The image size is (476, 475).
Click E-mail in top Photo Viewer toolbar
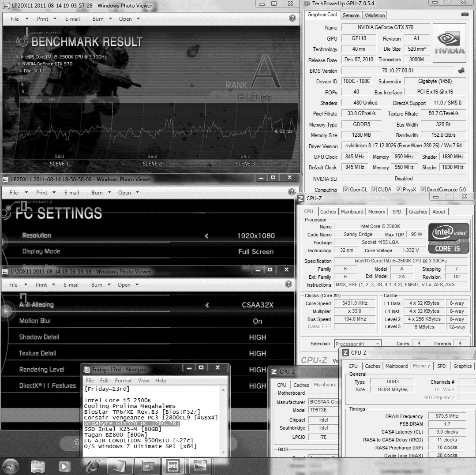pyautogui.click(x=72, y=19)
